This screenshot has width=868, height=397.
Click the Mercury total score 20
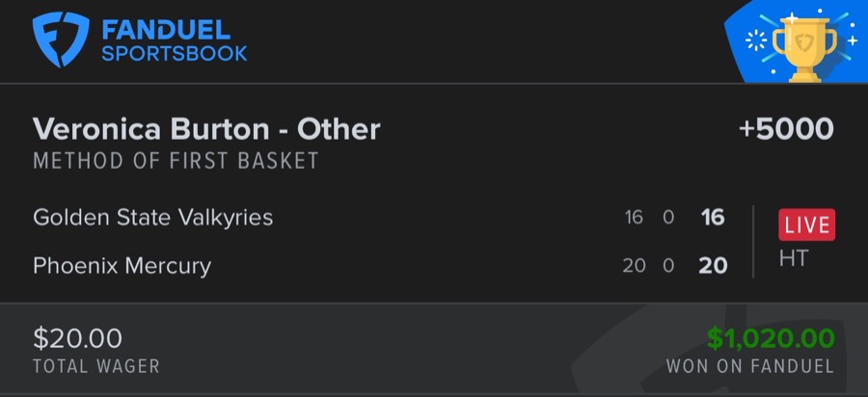(713, 265)
